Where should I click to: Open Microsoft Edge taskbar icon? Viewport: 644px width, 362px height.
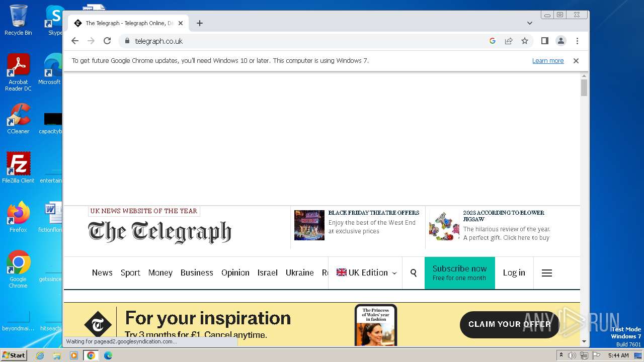[x=108, y=355]
